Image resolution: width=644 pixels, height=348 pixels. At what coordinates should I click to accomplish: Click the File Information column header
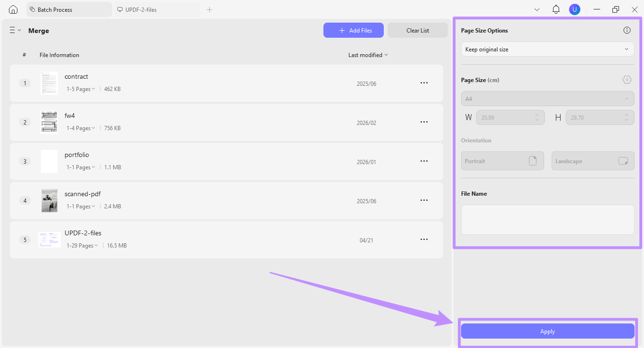click(x=59, y=55)
